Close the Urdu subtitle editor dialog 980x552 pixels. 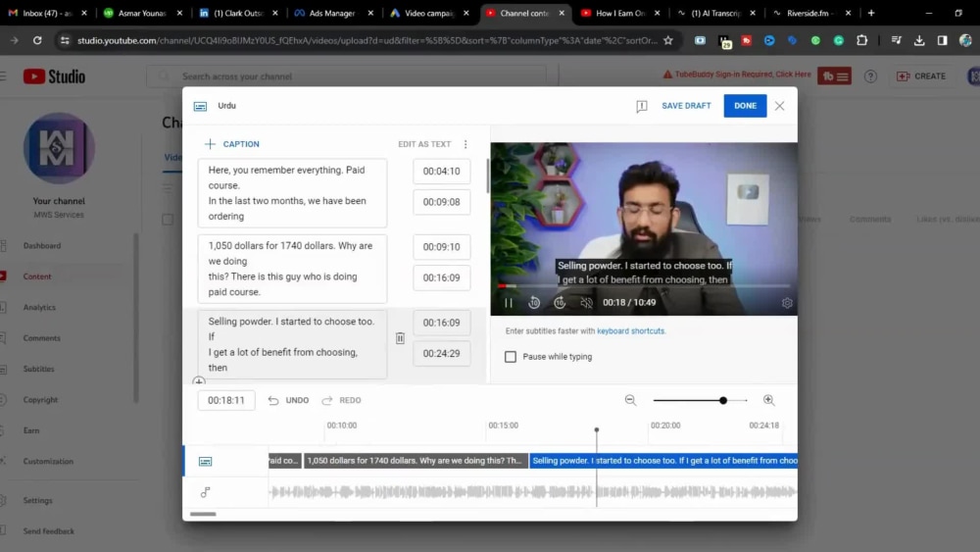pos(779,106)
